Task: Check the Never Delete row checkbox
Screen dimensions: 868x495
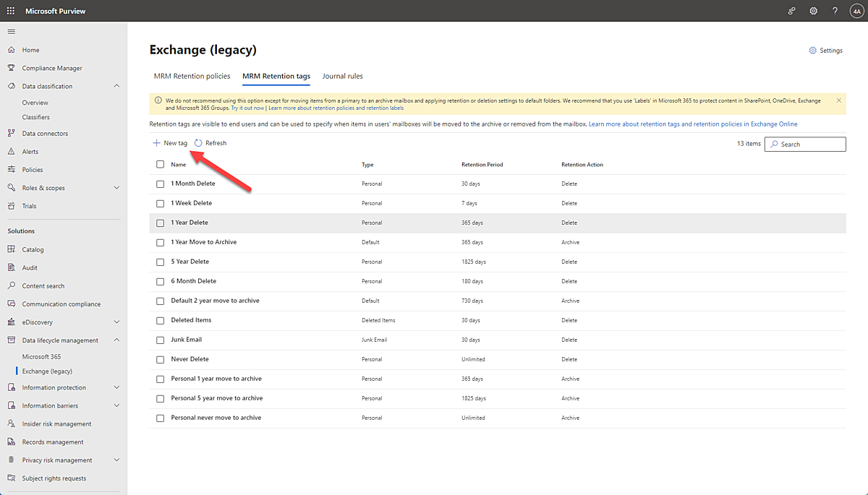Action: pyautogui.click(x=160, y=359)
